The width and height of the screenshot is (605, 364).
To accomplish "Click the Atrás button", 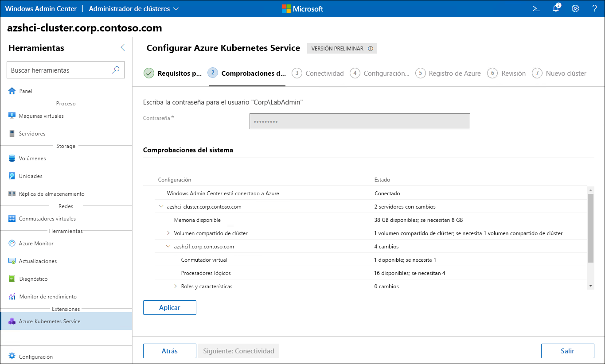I will click(x=170, y=351).
